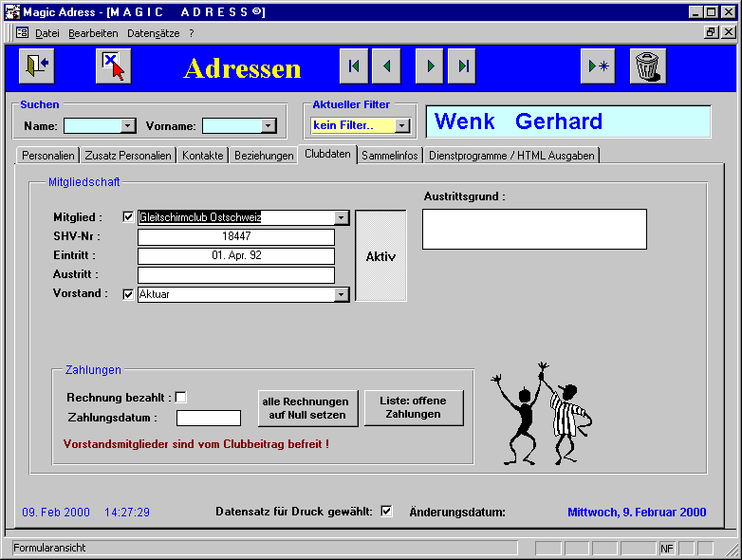The height and width of the screenshot is (560, 742).
Task: Uncheck the Vorstand checkbox
Action: point(129,294)
